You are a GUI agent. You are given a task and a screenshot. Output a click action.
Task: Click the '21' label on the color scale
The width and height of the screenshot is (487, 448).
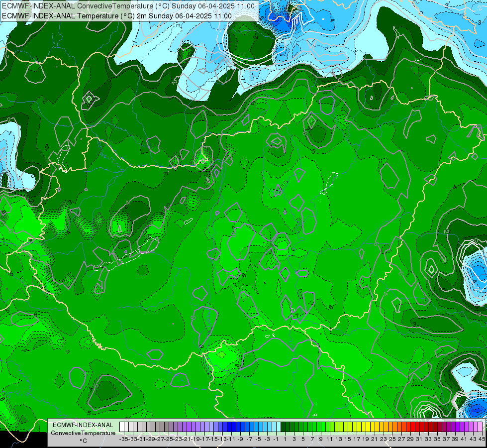click(x=374, y=440)
